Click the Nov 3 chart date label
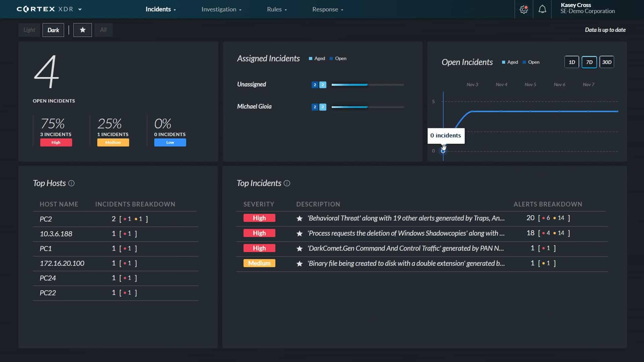Screen dimensions: 644x362 (472, 84)
